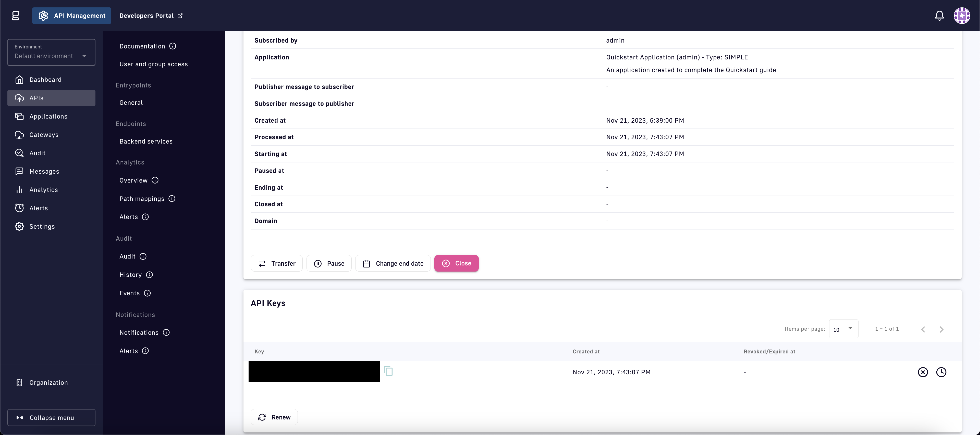The height and width of the screenshot is (435, 980).
Task: Click the info icon next to History
Action: [x=150, y=275]
